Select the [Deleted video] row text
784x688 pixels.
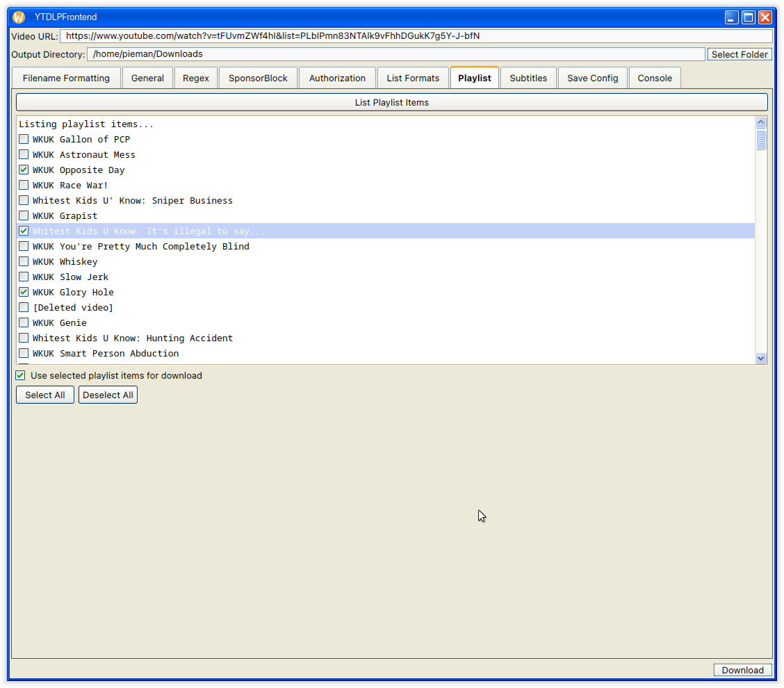pos(73,307)
